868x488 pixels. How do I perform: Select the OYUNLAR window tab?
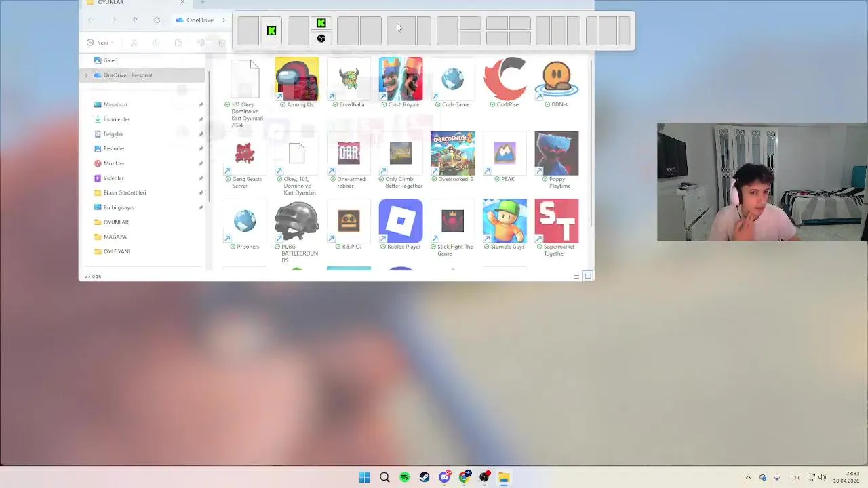click(136, 3)
